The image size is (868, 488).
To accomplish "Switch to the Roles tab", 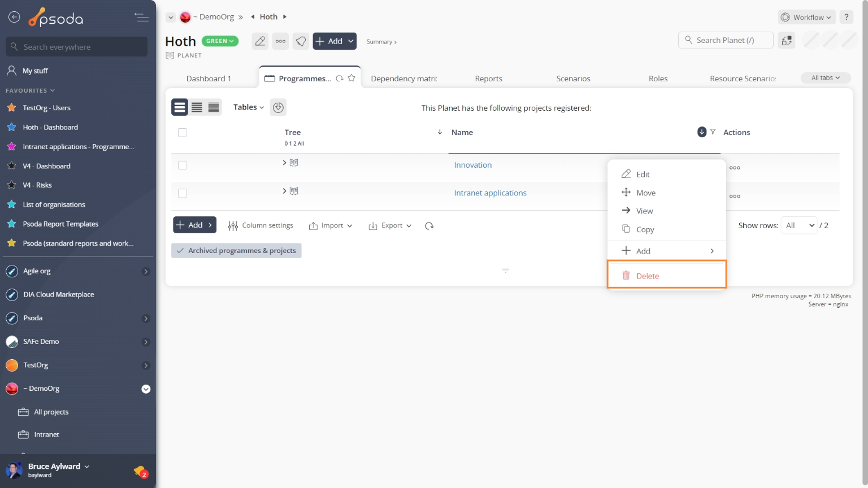I will coord(658,79).
